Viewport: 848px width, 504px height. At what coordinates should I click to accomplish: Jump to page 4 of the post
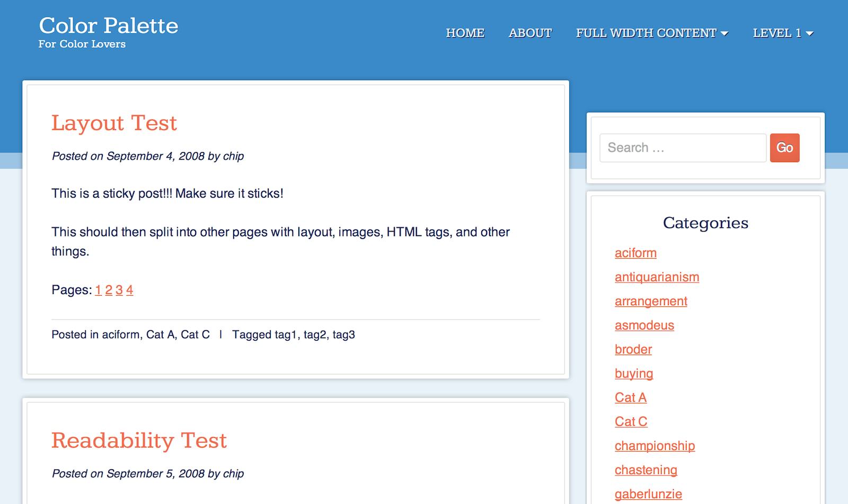point(129,290)
